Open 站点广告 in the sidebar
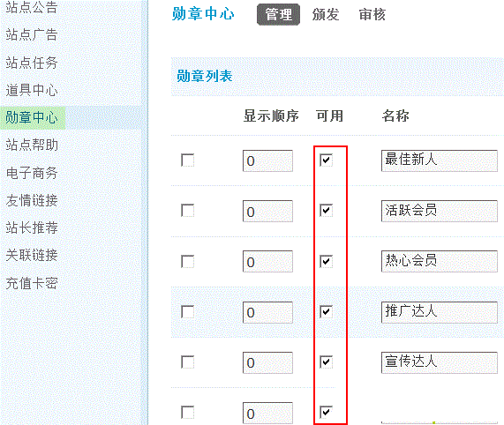504x425 pixels. coord(32,34)
